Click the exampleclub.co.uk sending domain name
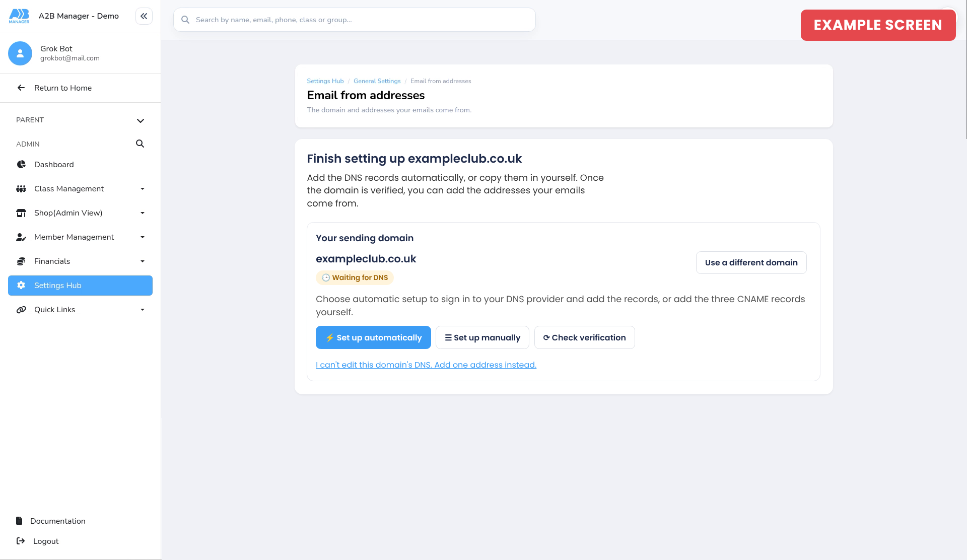This screenshot has height=560, width=967. tap(366, 259)
